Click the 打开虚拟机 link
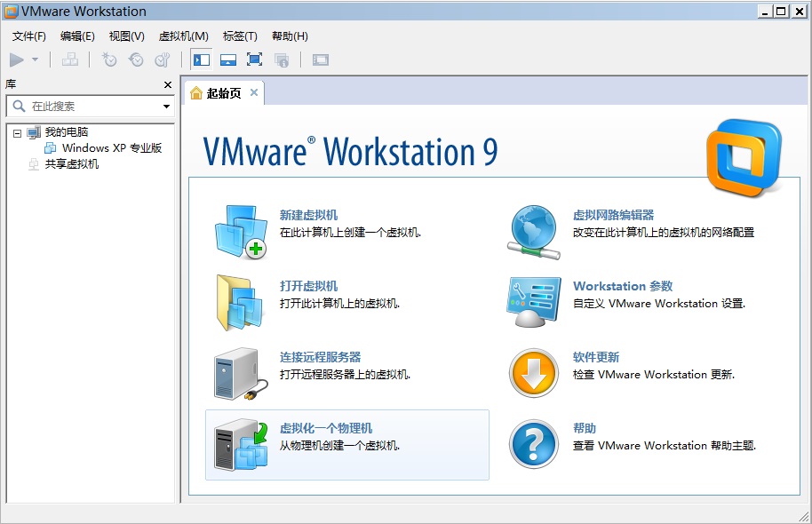 pos(308,286)
